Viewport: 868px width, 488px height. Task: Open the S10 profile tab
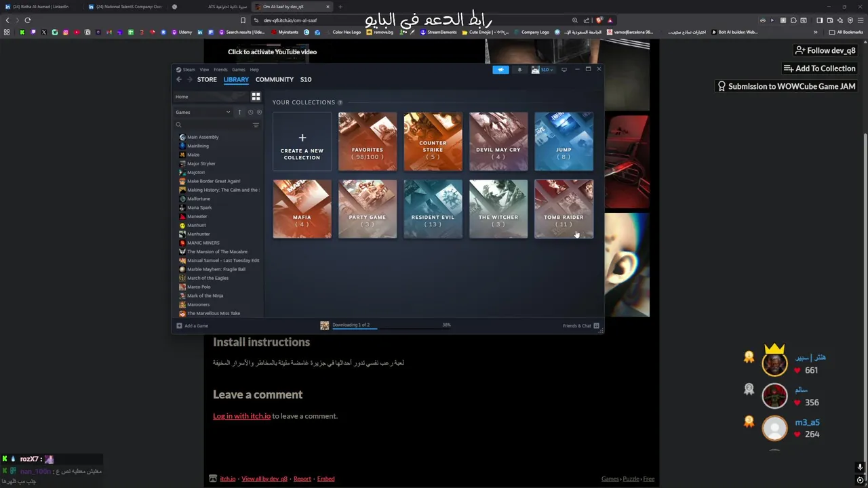tap(306, 79)
